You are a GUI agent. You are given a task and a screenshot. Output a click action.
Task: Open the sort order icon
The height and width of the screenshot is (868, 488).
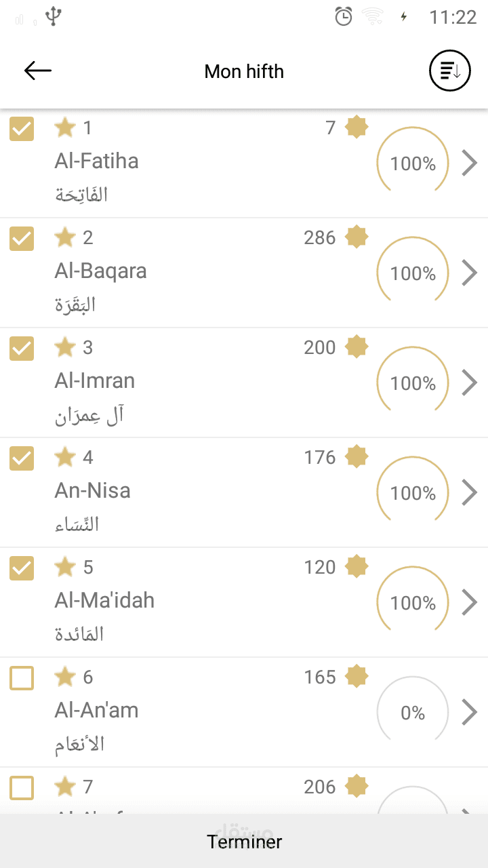(450, 71)
